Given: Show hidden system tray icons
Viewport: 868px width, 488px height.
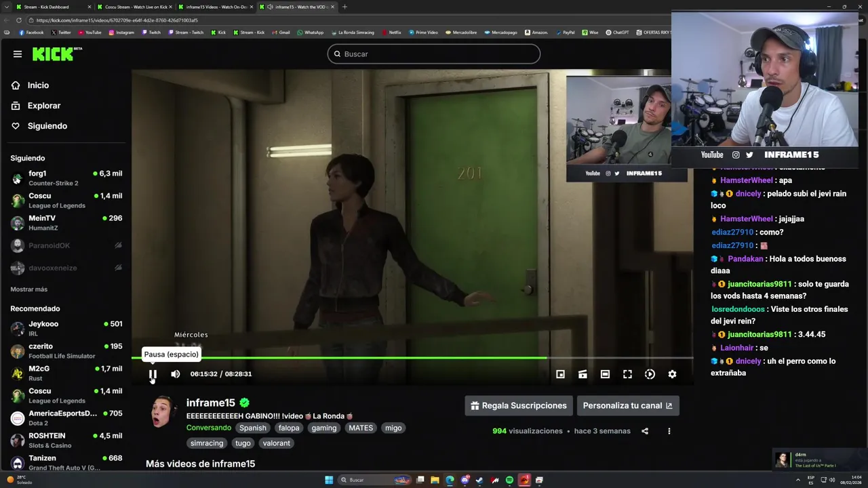Looking at the screenshot, I should pos(797,480).
